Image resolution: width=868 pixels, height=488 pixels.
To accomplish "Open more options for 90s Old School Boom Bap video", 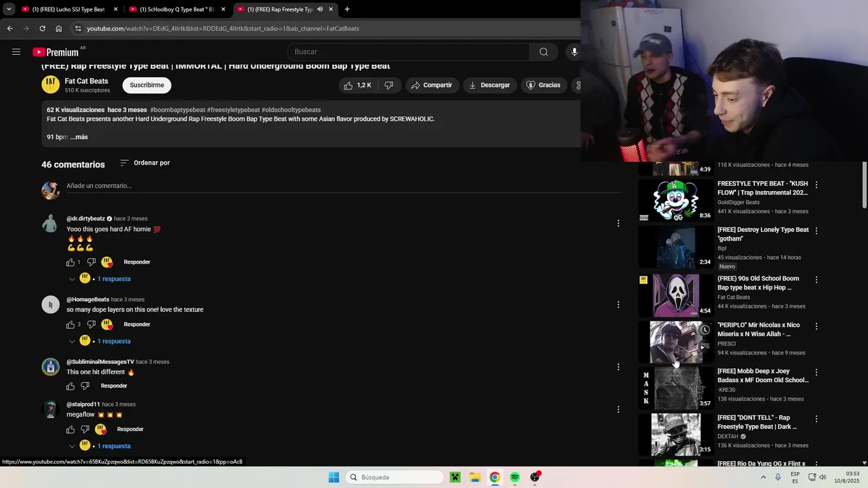I will [x=816, y=279].
